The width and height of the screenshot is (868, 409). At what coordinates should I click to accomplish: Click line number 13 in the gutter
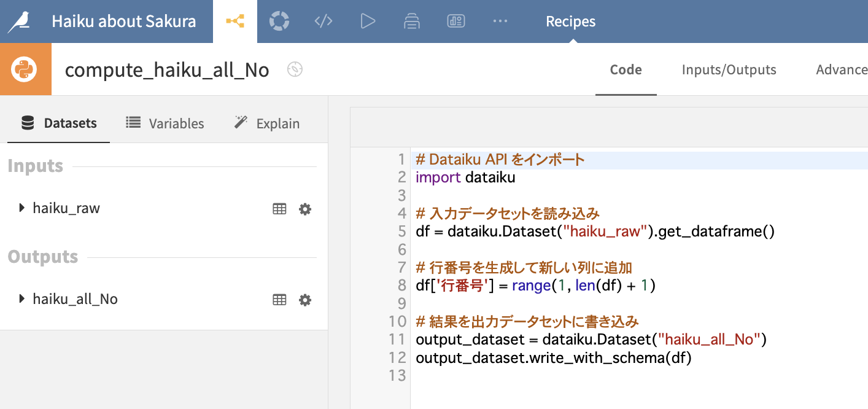pos(398,375)
